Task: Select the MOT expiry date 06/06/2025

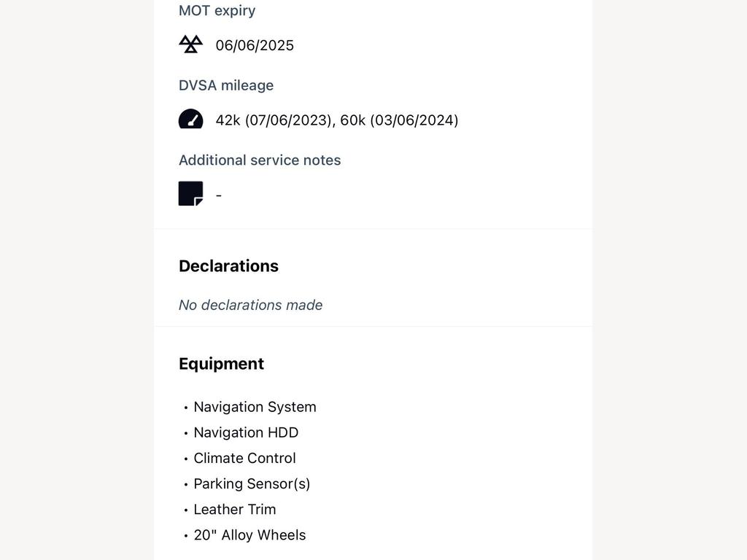Action: [255, 45]
